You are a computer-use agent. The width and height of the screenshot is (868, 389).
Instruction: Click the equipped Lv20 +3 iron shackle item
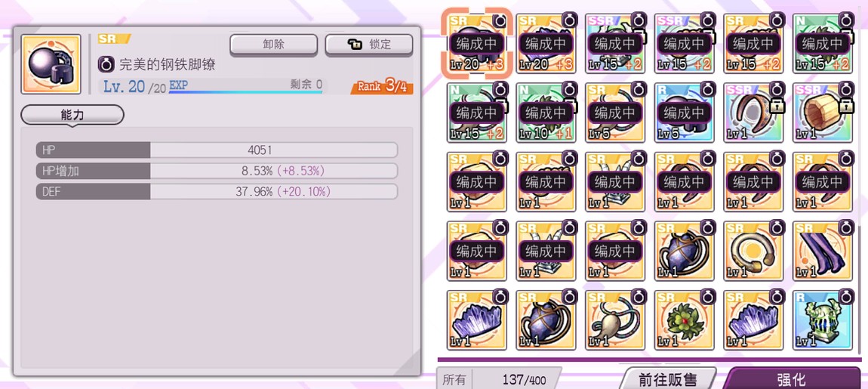(x=476, y=44)
